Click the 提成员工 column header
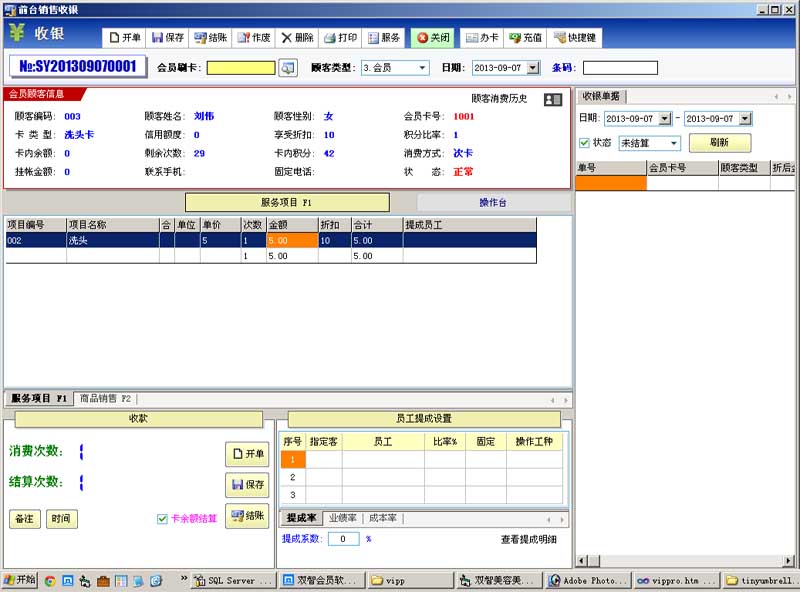Image resolution: width=800 pixels, height=592 pixels. [469, 225]
